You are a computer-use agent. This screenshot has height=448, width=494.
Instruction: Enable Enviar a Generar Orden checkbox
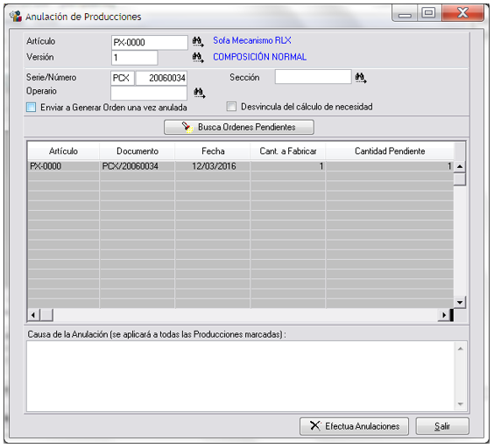point(32,107)
